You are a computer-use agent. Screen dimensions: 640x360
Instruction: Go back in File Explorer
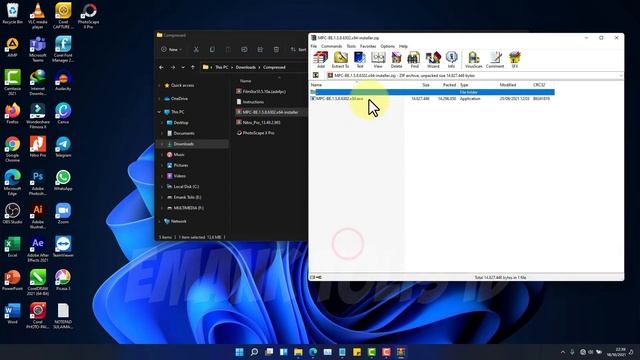click(161, 67)
